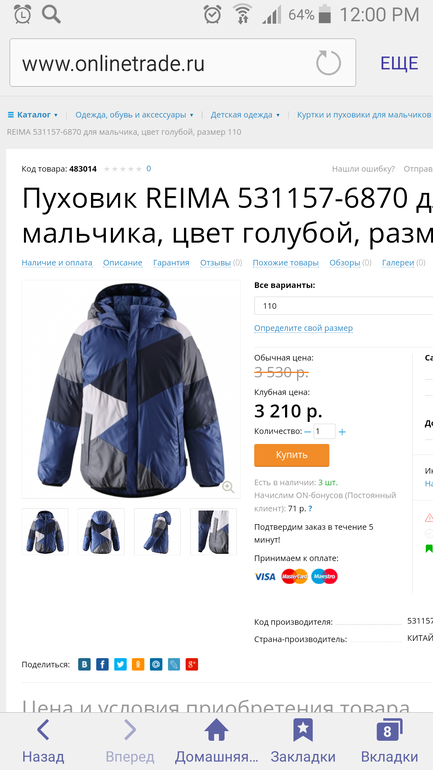Share product via Twitter icon
Image resolution: width=433 pixels, height=770 pixels.
120,664
